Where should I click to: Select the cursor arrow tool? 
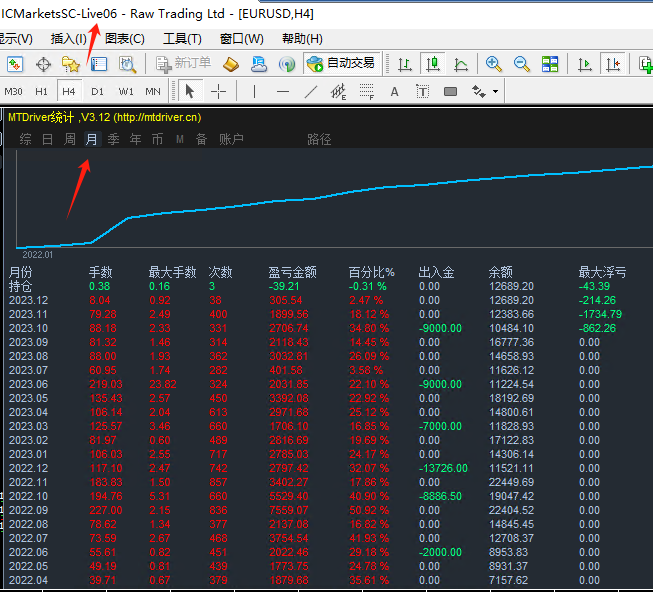190,91
